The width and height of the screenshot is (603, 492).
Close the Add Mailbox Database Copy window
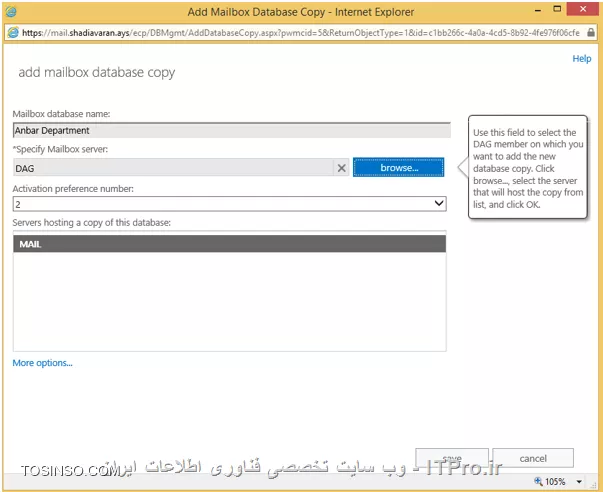point(583,9)
